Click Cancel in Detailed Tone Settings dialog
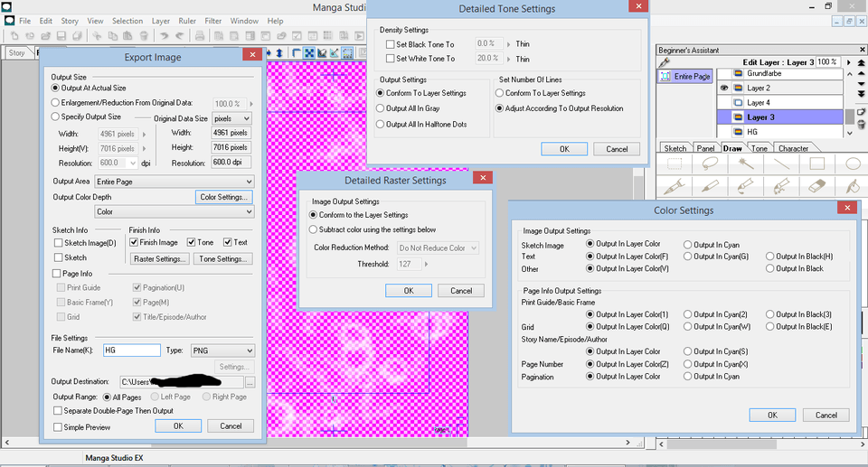The height and width of the screenshot is (467, 868). coord(617,149)
